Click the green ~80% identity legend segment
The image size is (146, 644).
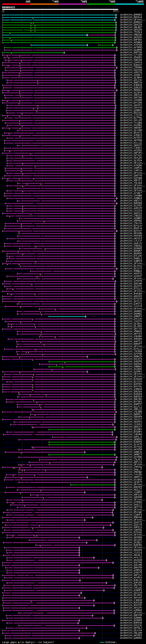tap(101, 4)
